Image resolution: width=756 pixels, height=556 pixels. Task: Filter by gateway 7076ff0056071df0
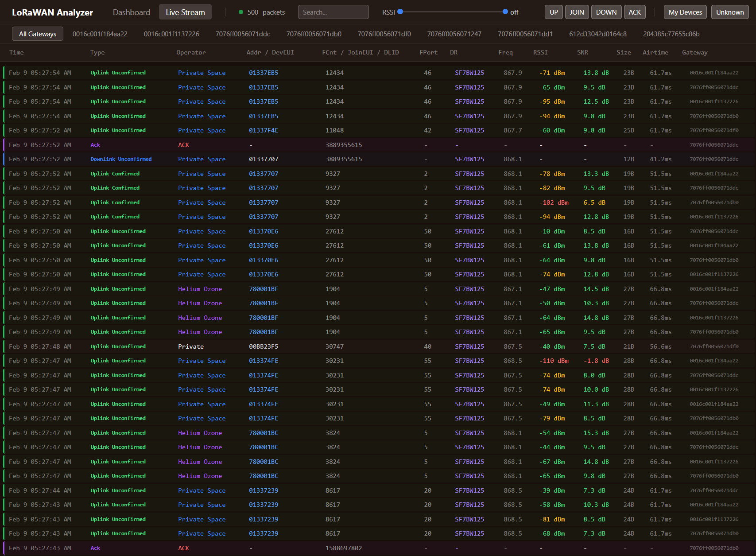[384, 34]
